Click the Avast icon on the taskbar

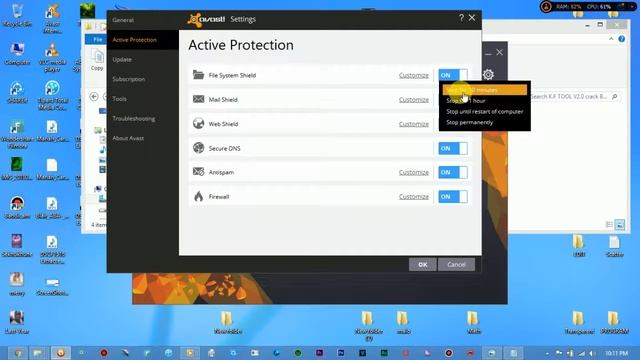(60, 353)
